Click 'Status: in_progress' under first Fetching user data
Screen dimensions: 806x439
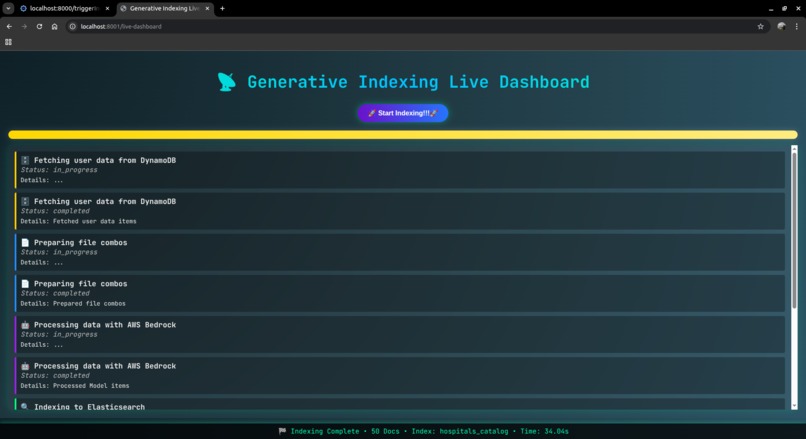pos(59,170)
